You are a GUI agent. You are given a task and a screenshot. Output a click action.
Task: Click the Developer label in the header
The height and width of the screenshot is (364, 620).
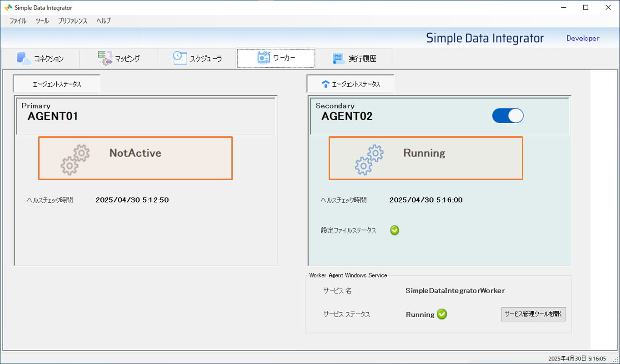pyautogui.click(x=583, y=38)
